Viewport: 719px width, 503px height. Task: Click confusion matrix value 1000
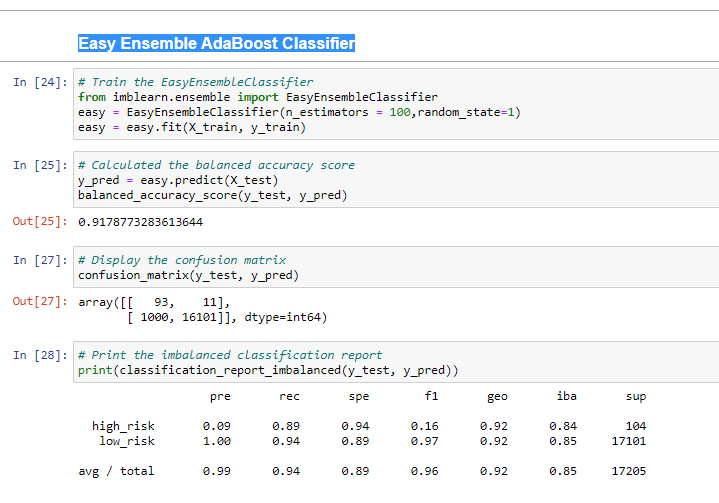click(155, 317)
